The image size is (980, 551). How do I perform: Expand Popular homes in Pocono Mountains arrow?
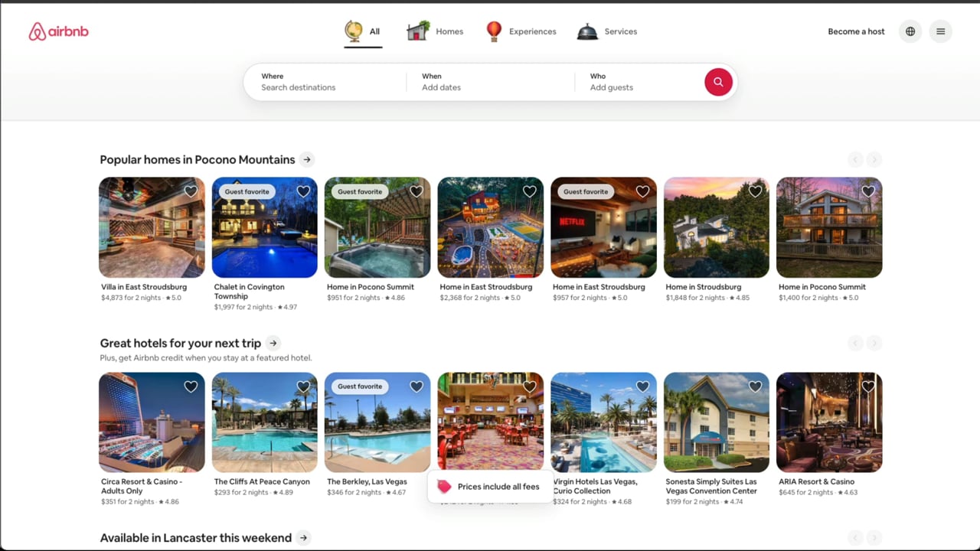point(307,159)
